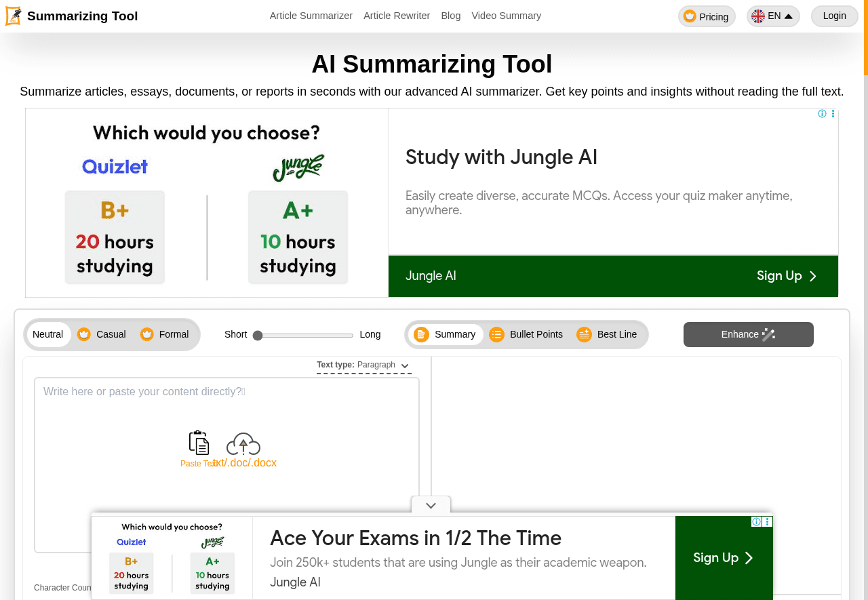Viewport: 868px width, 600px height.
Task: Open the Pricing page
Action: (707, 16)
